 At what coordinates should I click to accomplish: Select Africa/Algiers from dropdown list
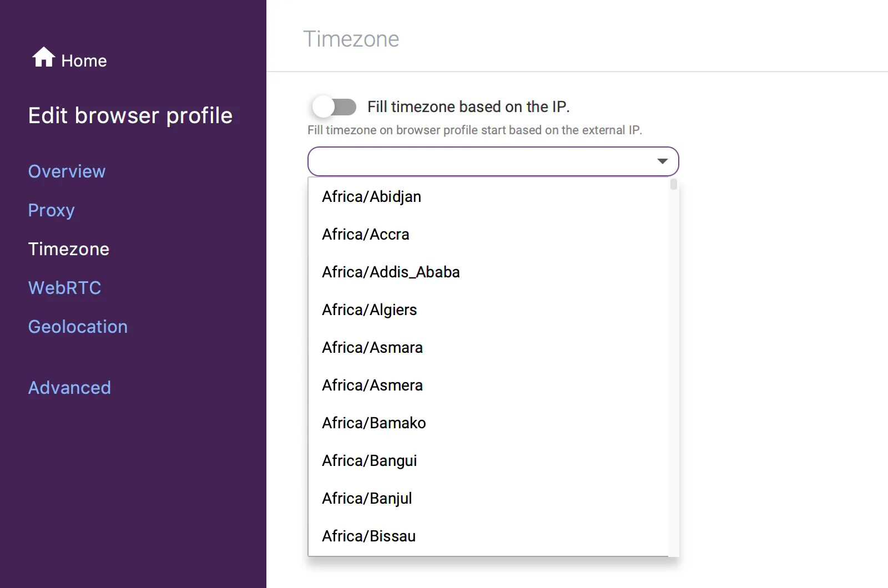(x=369, y=310)
